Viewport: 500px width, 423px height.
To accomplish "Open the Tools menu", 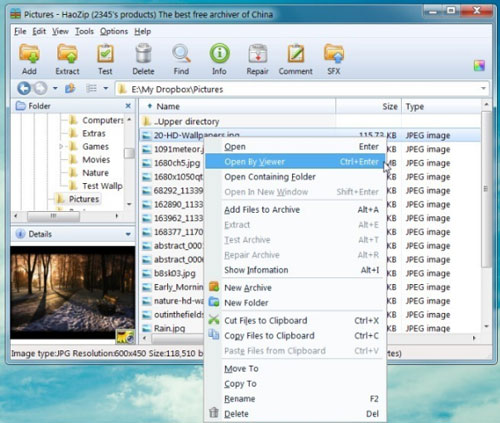I will 84,31.
